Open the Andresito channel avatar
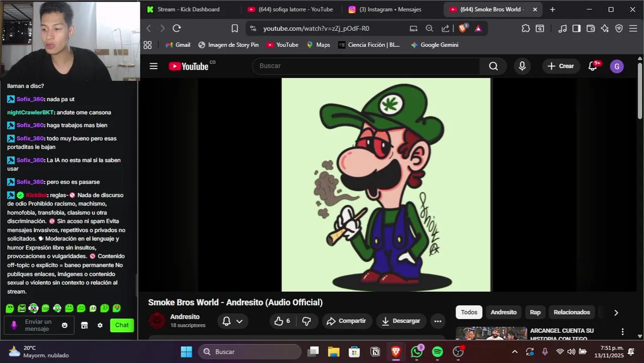The image size is (644, 363). point(157,320)
